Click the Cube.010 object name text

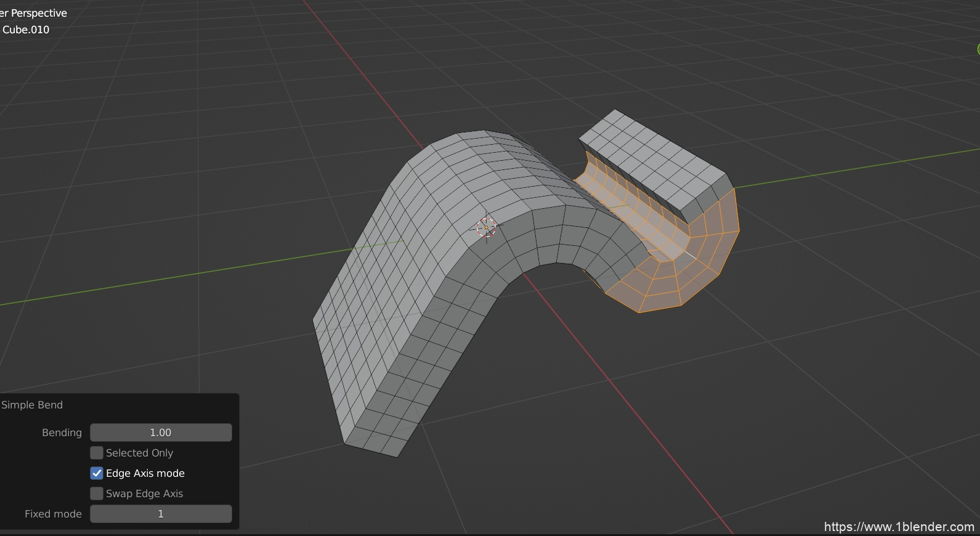point(26,30)
